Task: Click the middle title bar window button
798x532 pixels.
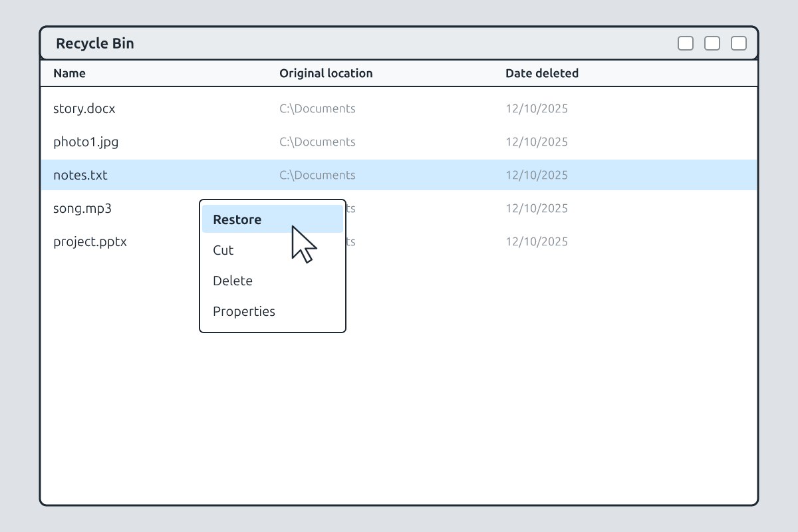Action: (712, 43)
